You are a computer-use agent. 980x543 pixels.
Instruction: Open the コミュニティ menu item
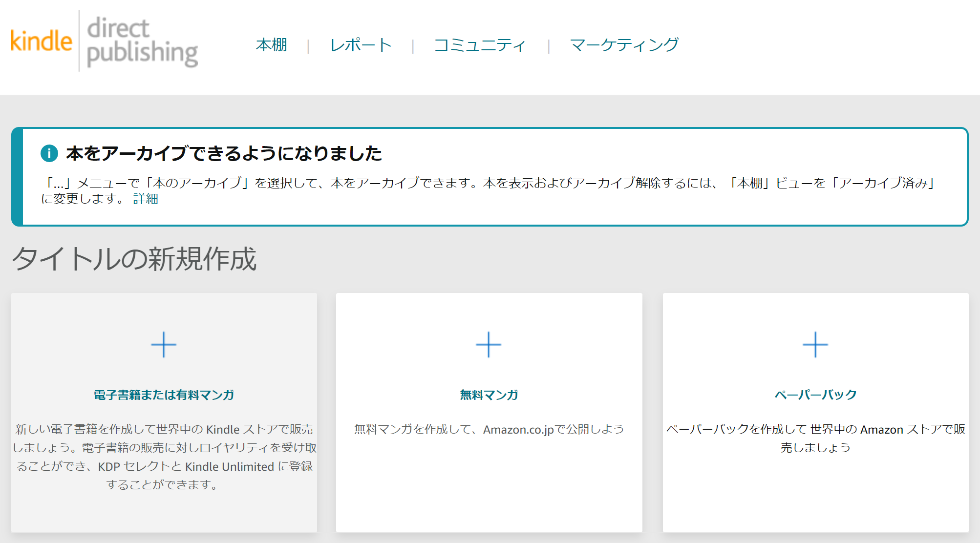(480, 45)
